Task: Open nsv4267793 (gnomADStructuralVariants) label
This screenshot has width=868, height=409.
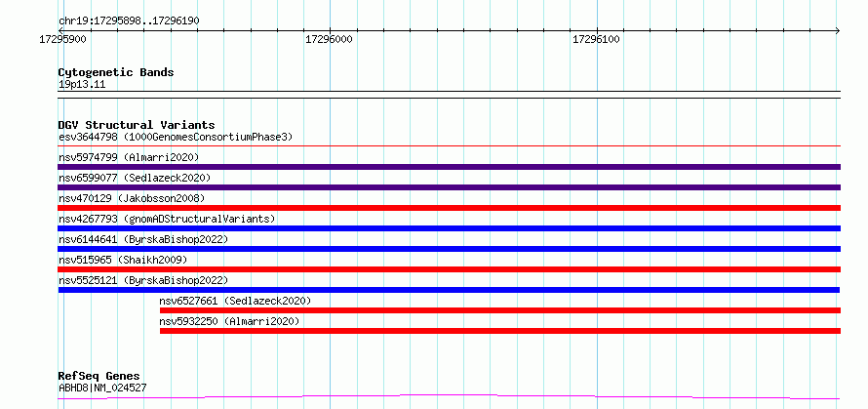Action: (167, 219)
